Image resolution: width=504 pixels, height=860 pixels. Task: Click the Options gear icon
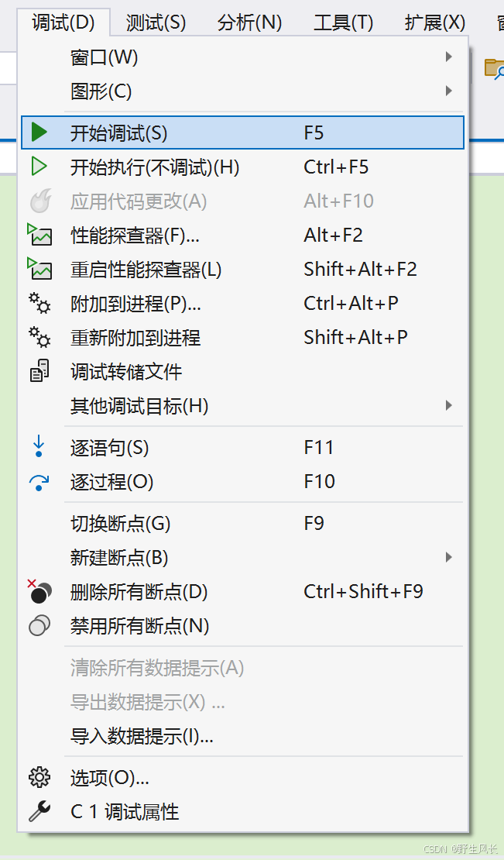39,776
